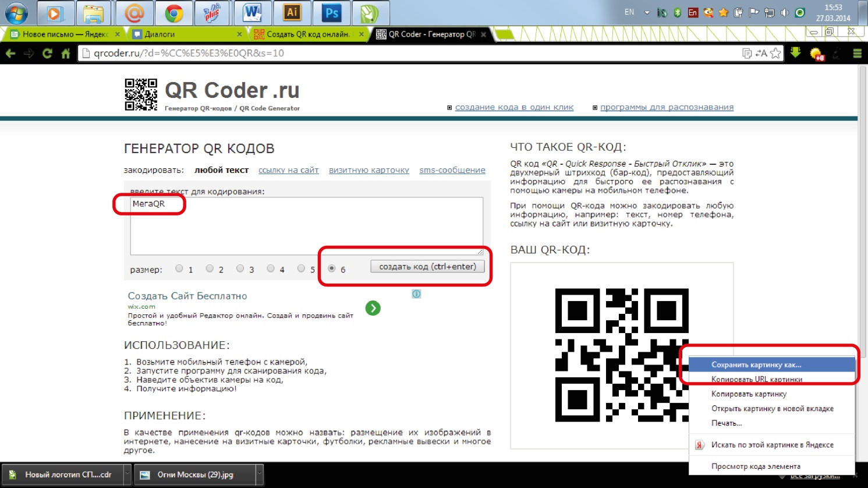Open Новый логотип СП...cdr downloaded file
The width and height of the screenshot is (868, 488).
[62, 475]
